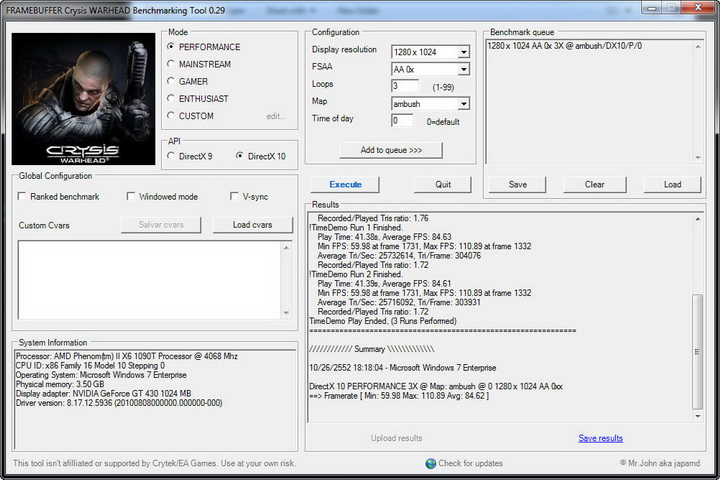Click the Driver version line
The height and width of the screenshot is (480, 720).
pyautogui.click(x=119, y=403)
